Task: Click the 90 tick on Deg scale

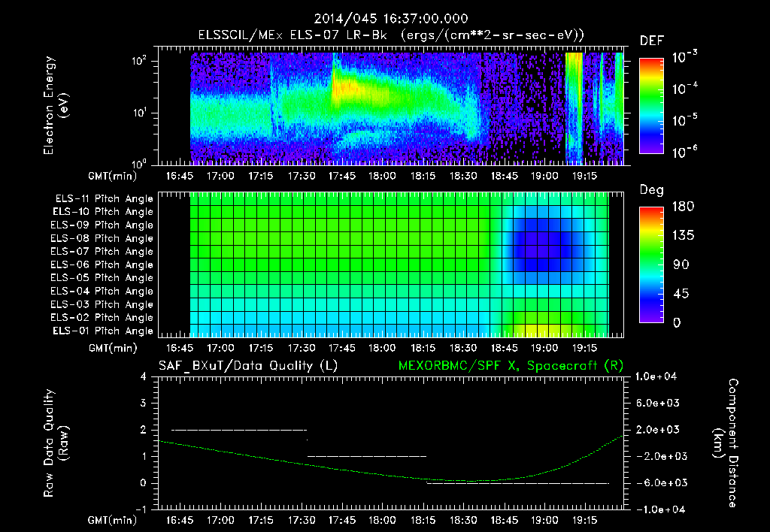Action: (x=681, y=265)
